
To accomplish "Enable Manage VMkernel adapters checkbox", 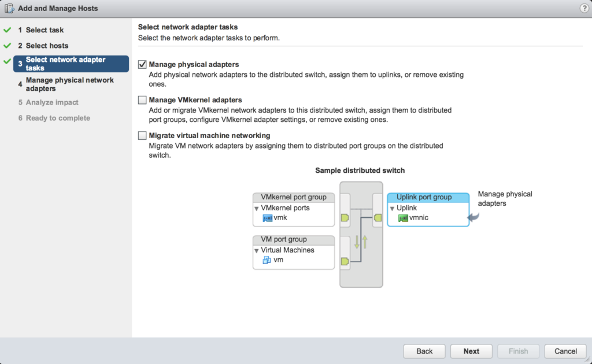I will coord(142,100).
